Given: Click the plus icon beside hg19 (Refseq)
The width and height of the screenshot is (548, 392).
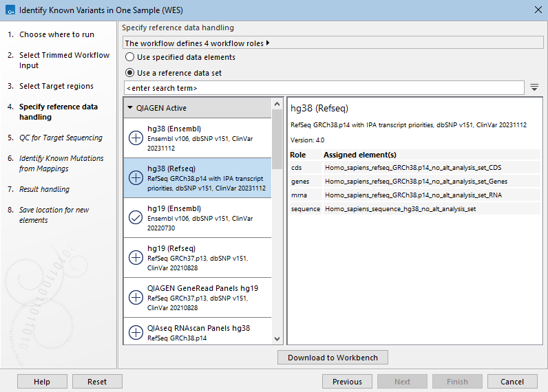Looking at the screenshot, I should pyautogui.click(x=136, y=258).
